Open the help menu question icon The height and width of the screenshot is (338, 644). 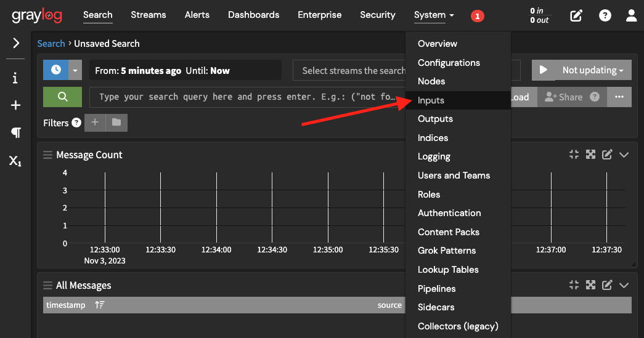coord(605,15)
